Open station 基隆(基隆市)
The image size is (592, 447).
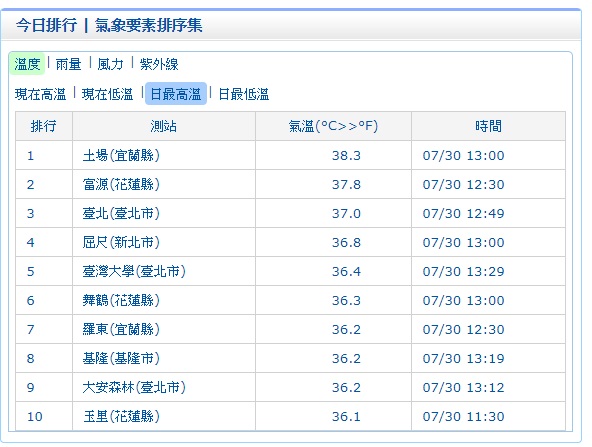[121, 358]
